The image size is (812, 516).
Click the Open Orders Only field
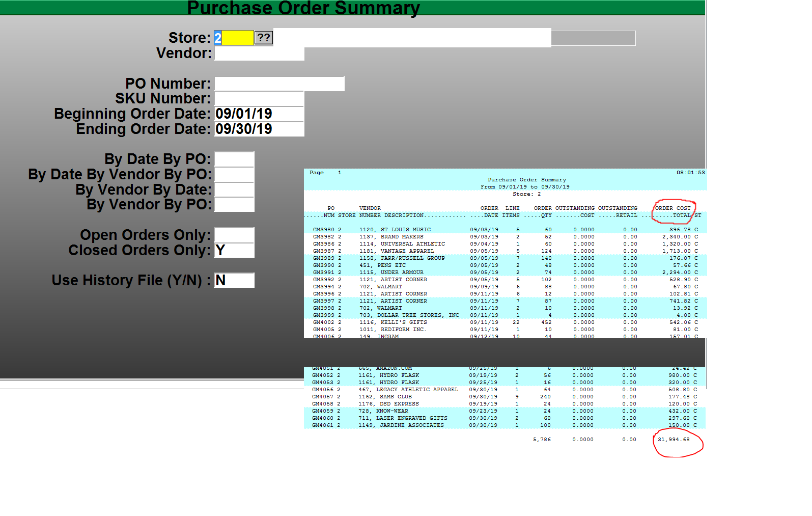pyautogui.click(x=234, y=235)
